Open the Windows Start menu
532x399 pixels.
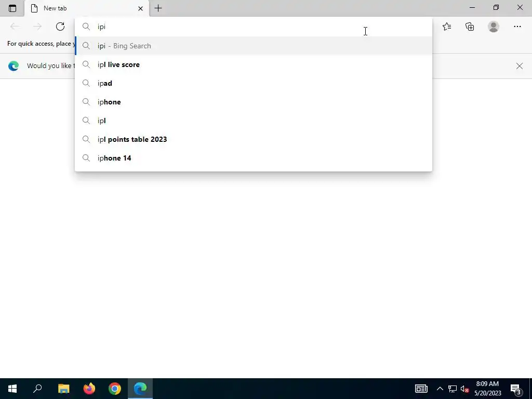pos(12,389)
